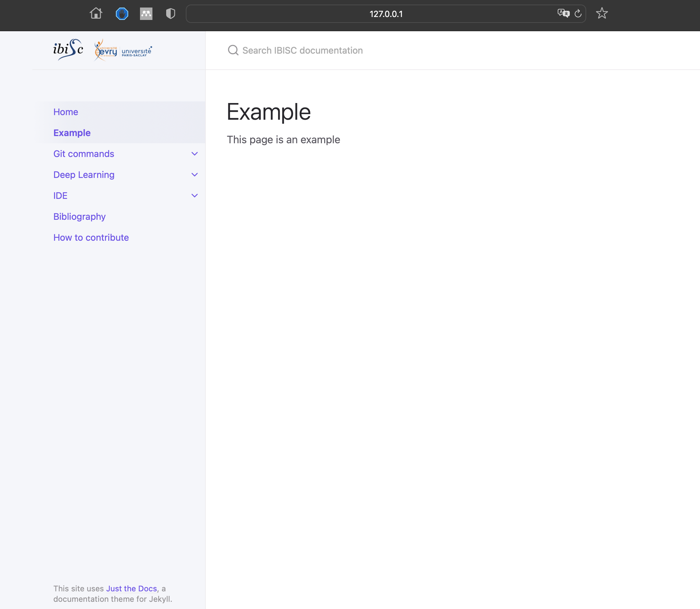Screen dimensions: 700x609
Task: Open the Mendeley extension icon
Action: (146, 14)
